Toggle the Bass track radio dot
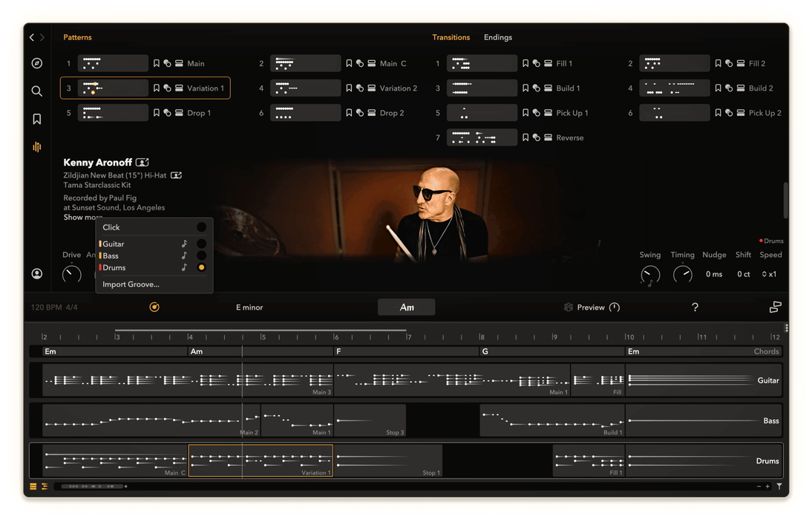The height and width of the screenshot is (520, 812). click(x=201, y=256)
